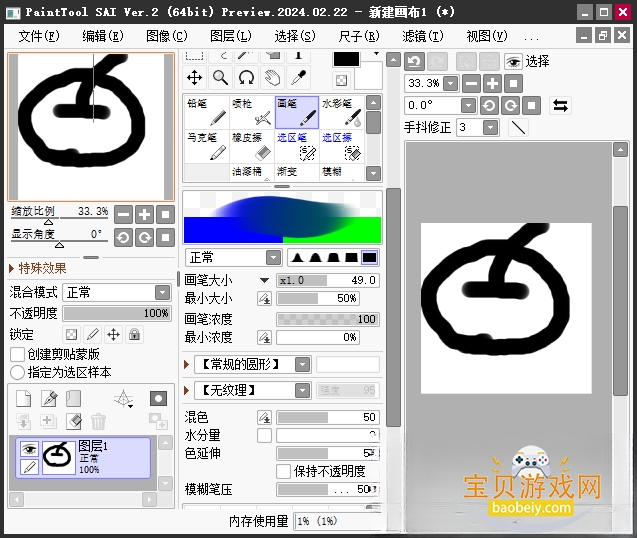
Task: Select the Move tool
Action: coord(195,77)
